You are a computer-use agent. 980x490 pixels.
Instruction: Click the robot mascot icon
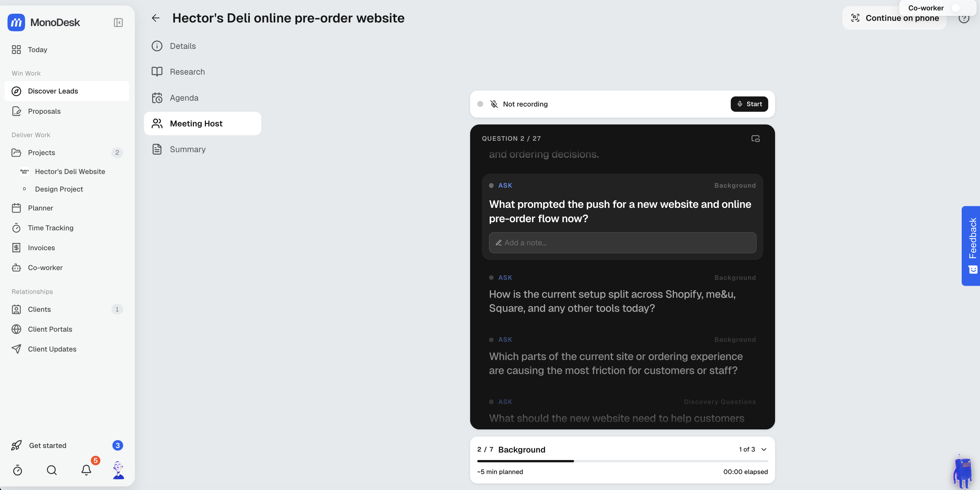click(963, 471)
